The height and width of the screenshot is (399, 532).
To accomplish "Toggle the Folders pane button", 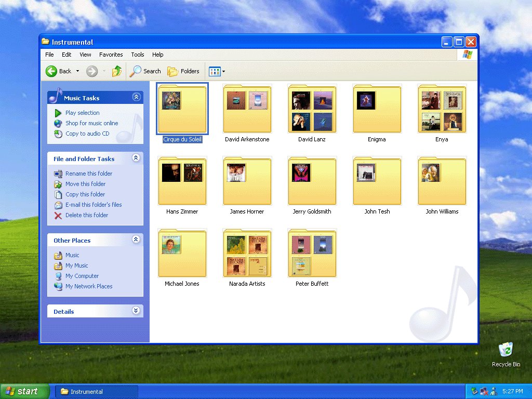I will point(183,71).
